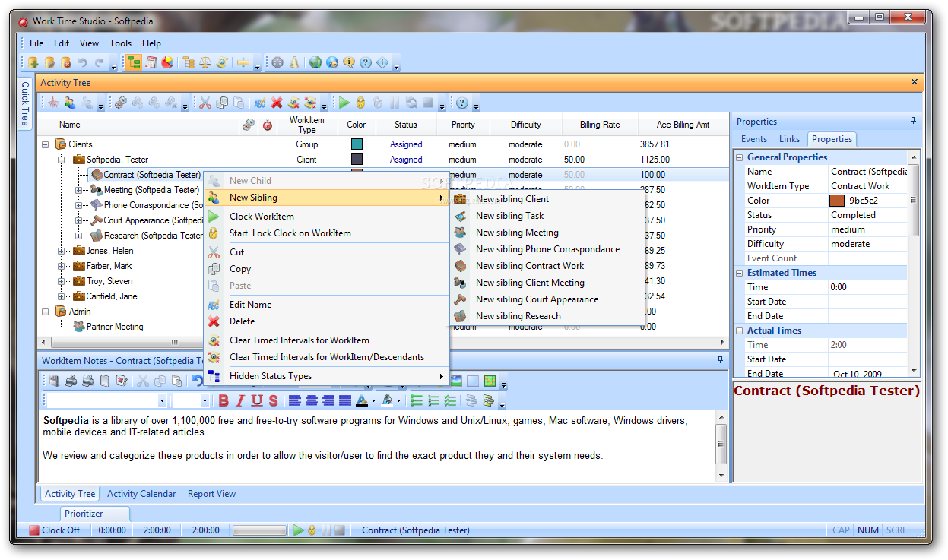Open the View menu
948x560 pixels.
89,43
